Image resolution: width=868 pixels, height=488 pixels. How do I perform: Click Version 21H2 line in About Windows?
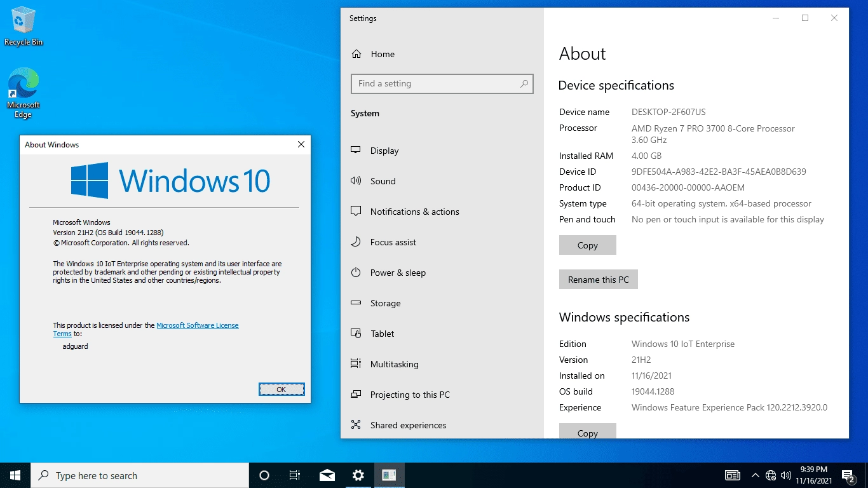pos(108,233)
